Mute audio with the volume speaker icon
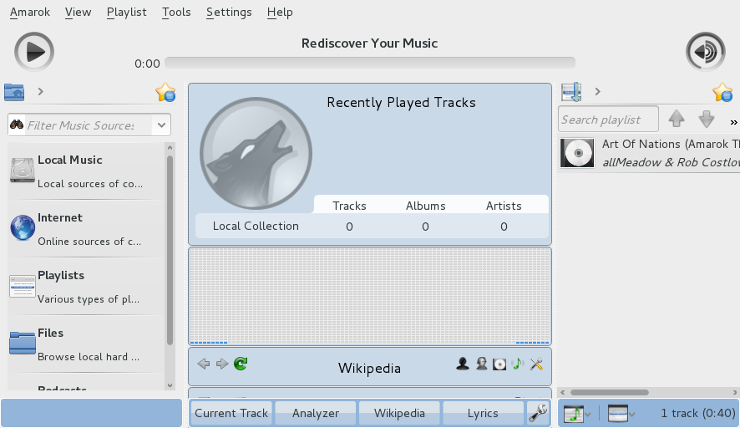Screen dimensions: 740x428 coord(706,51)
